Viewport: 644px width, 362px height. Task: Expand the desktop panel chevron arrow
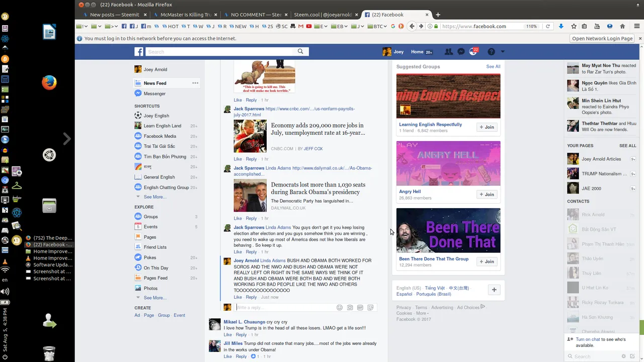point(67,139)
